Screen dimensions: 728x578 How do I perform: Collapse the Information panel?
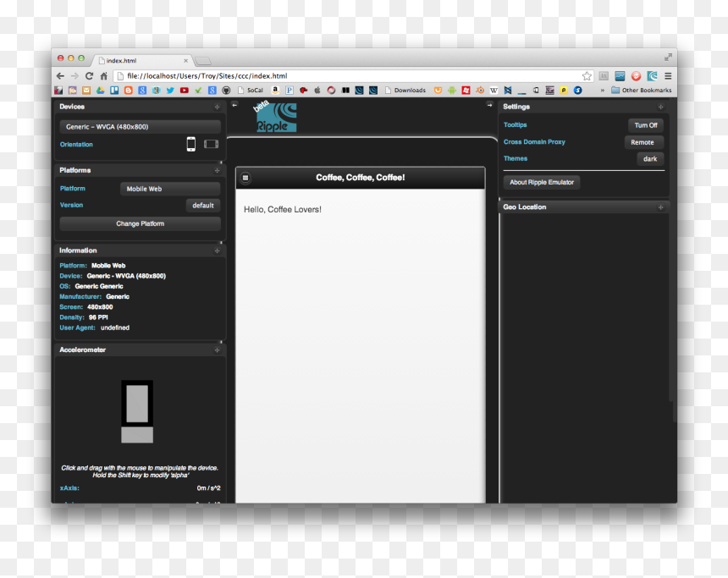click(x=217, y=250)
